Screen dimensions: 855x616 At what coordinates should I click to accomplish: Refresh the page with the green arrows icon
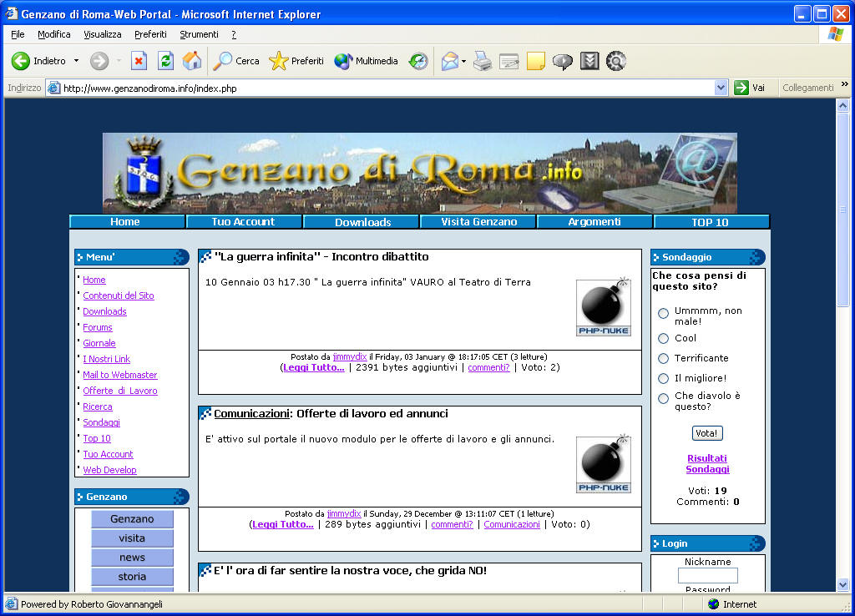[x=166, y=61]
